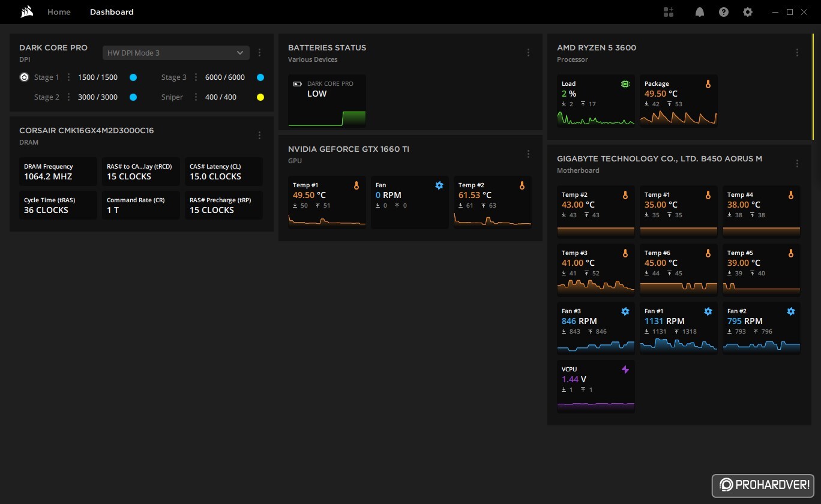Open Corsair DRAM widget options menu

click(x=259, y=136)
